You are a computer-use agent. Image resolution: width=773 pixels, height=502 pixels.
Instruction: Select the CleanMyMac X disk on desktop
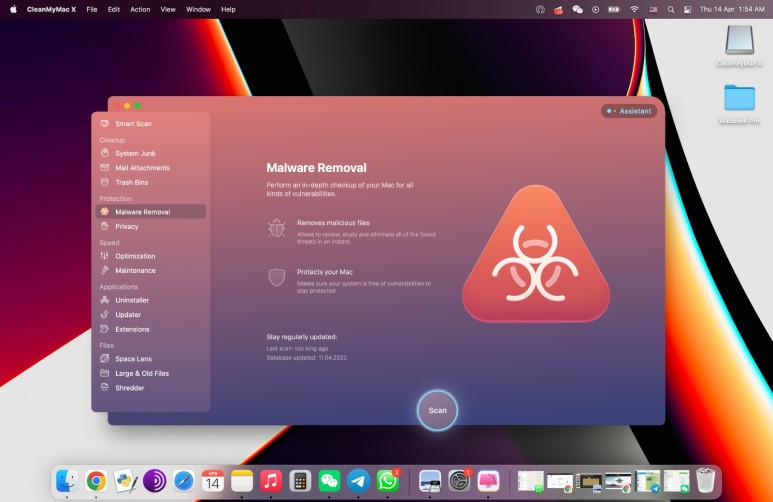739,45
